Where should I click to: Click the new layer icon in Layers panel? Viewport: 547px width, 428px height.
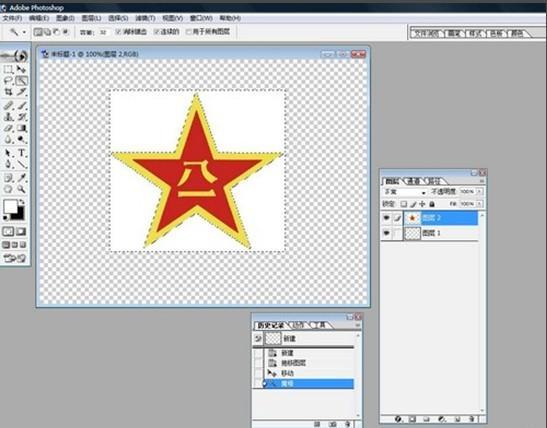pyautogui.click(x=458, y=419)
